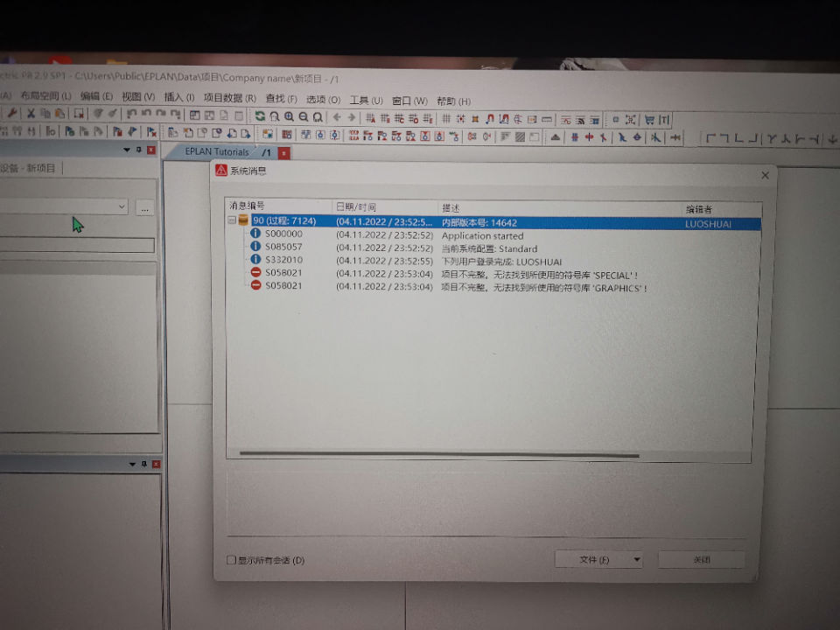Open the 项目数据 (R) menu
The width and height of the screenshot is (840, 630).
pyautogui.click(x=230, y=98)
